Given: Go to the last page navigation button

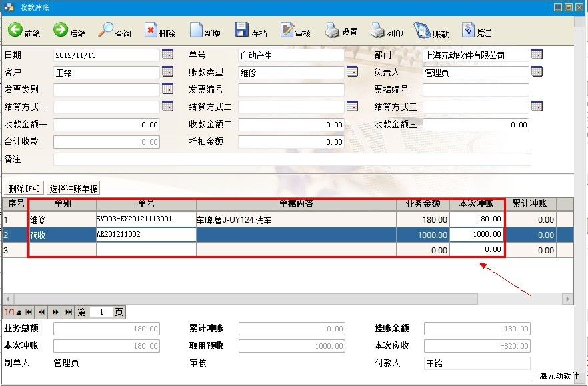Looking at the screenshot, I should click(x=68, y=312).
